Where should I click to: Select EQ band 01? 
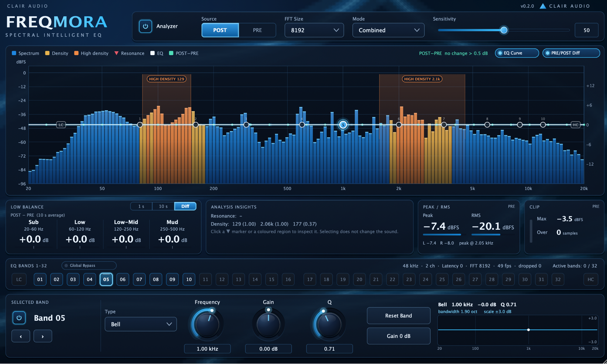pos(40,280)
